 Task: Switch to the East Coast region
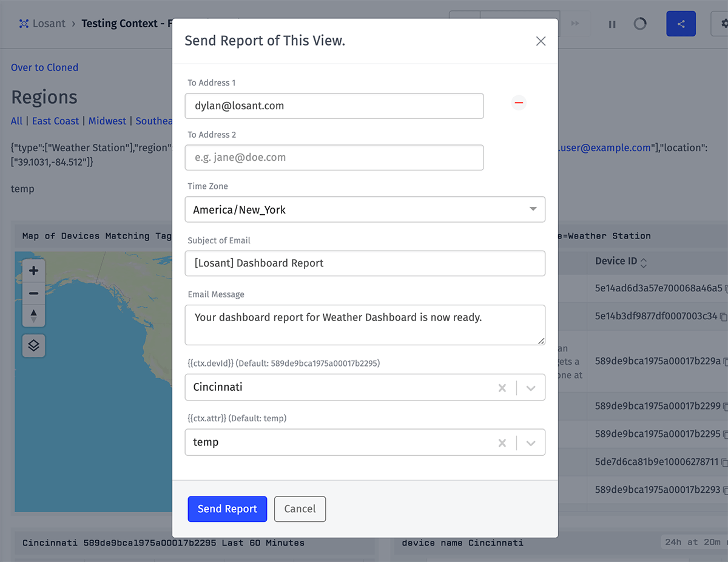click(x=55, y=121)
